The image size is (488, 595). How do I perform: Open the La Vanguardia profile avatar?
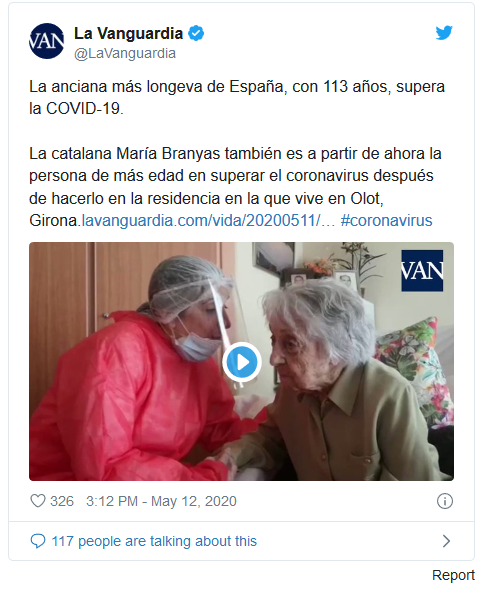pos(47,41)
